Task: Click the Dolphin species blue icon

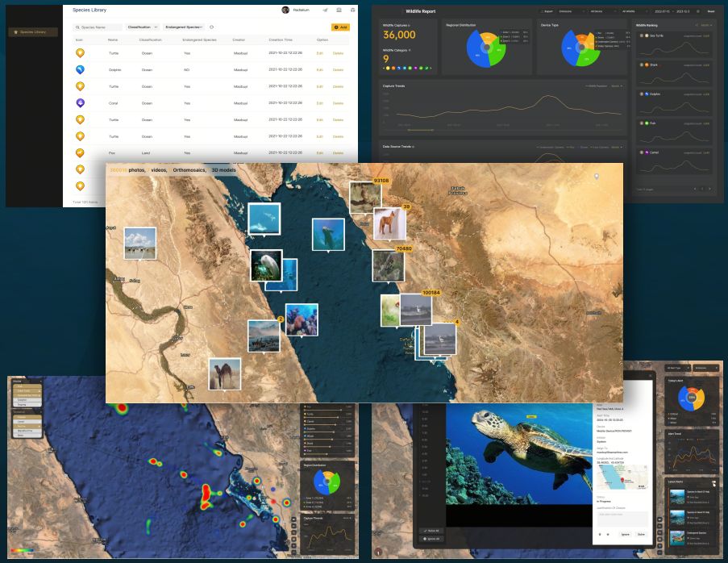Action: pos(80,69)
